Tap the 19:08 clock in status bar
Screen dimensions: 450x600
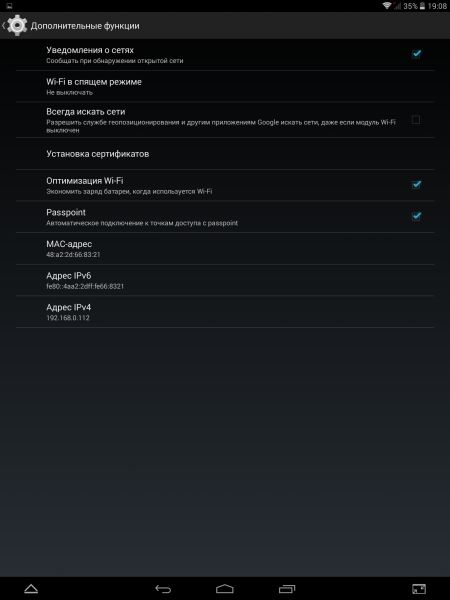(x=437, y=6)
